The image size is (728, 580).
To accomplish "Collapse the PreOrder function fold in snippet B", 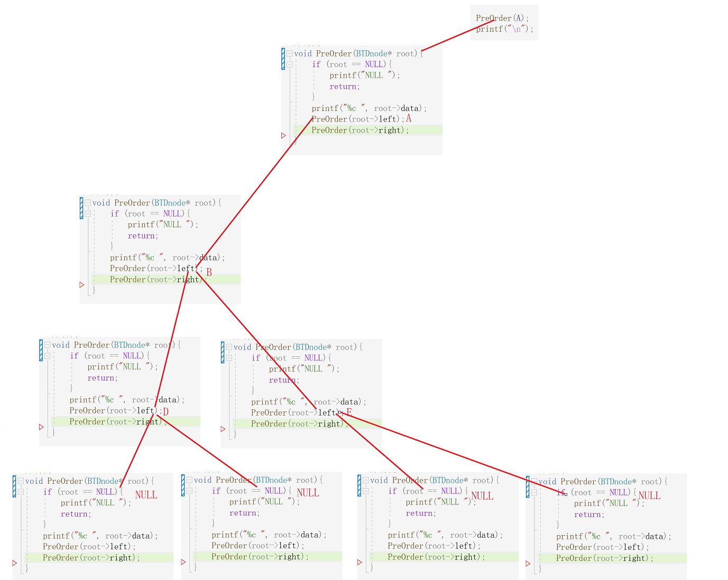I will pyautogui.click(x=88, y=202).
